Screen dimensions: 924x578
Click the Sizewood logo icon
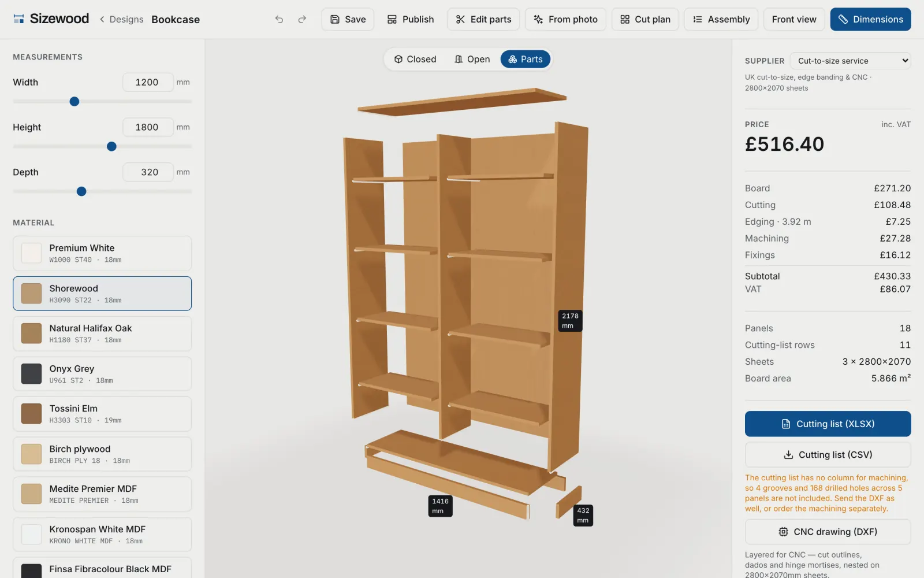(19, 19)
